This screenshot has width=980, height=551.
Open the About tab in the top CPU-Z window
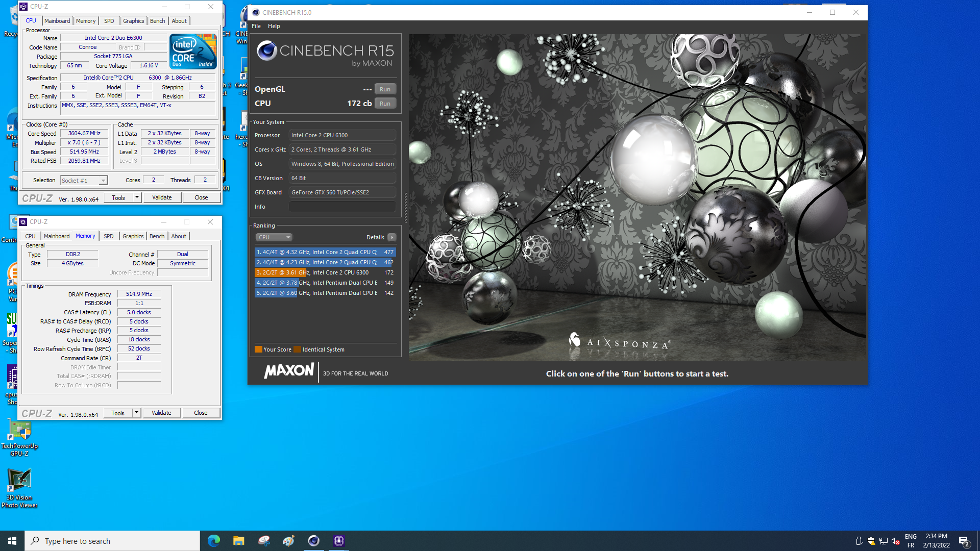pyautogui.click(x=179, y=21)
